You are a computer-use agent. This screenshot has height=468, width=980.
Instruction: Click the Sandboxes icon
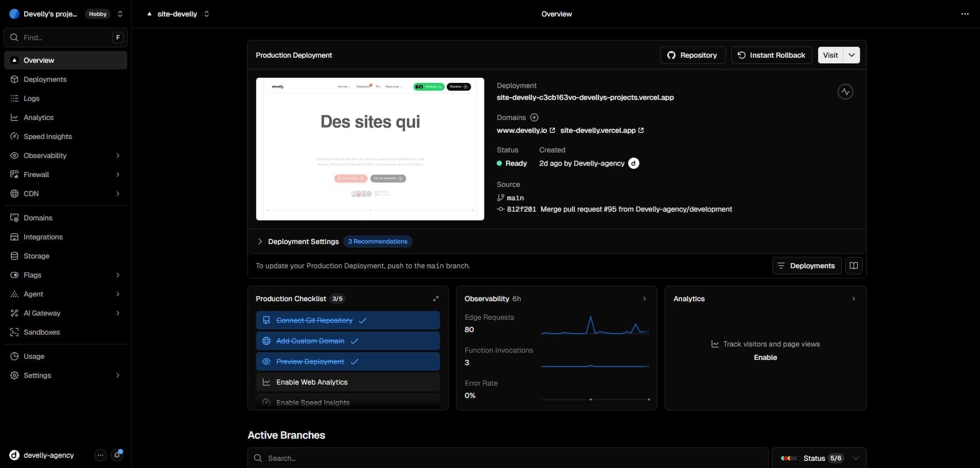tap(14, 332)
